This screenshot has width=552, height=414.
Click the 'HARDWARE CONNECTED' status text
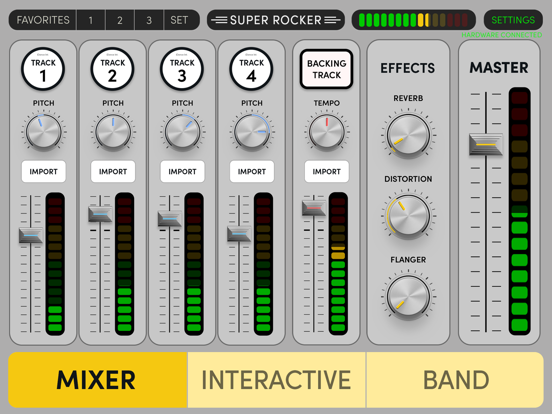(502, 35)
